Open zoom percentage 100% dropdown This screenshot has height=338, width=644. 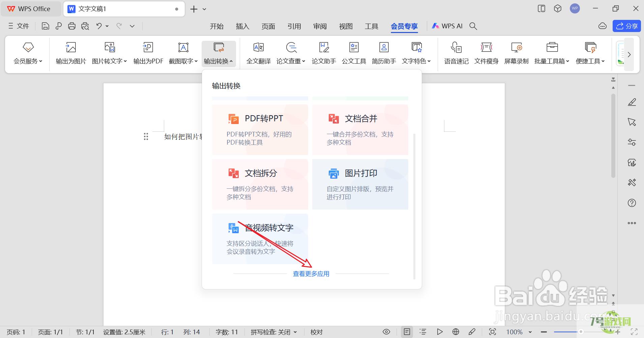[530, 332]
